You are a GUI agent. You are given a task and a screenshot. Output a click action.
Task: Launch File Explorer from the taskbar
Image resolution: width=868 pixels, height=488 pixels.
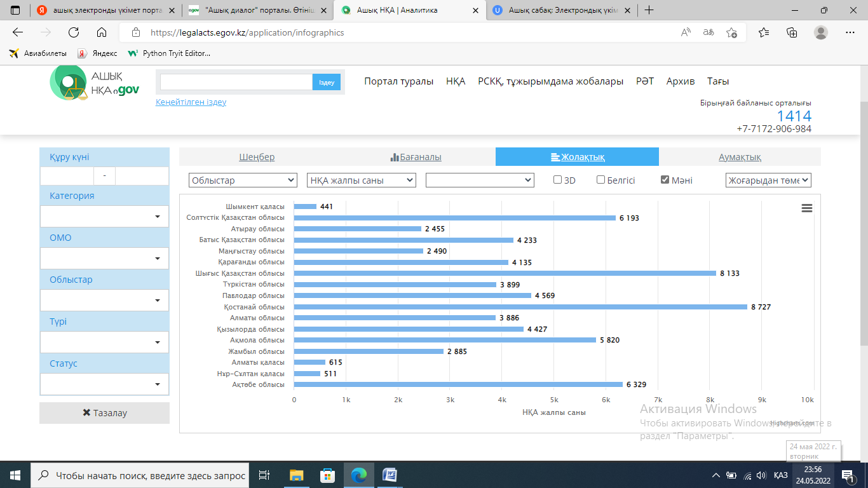point(296,475)
